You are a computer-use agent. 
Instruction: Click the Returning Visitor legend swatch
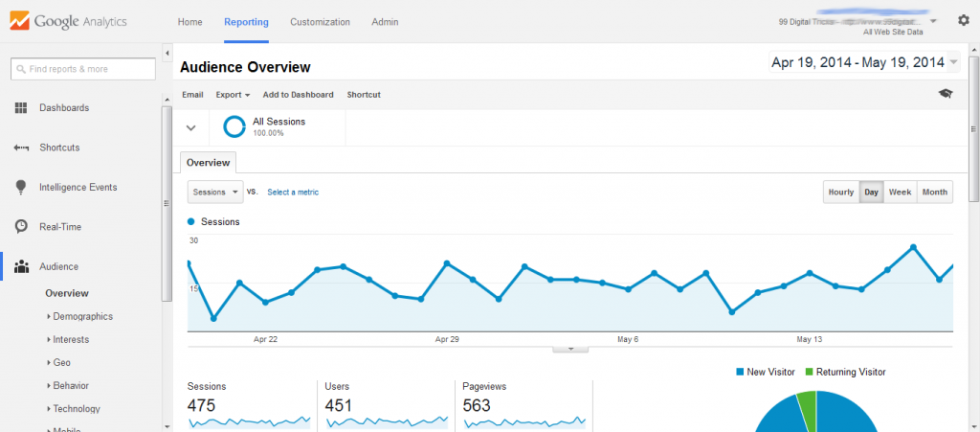[808, 372]
